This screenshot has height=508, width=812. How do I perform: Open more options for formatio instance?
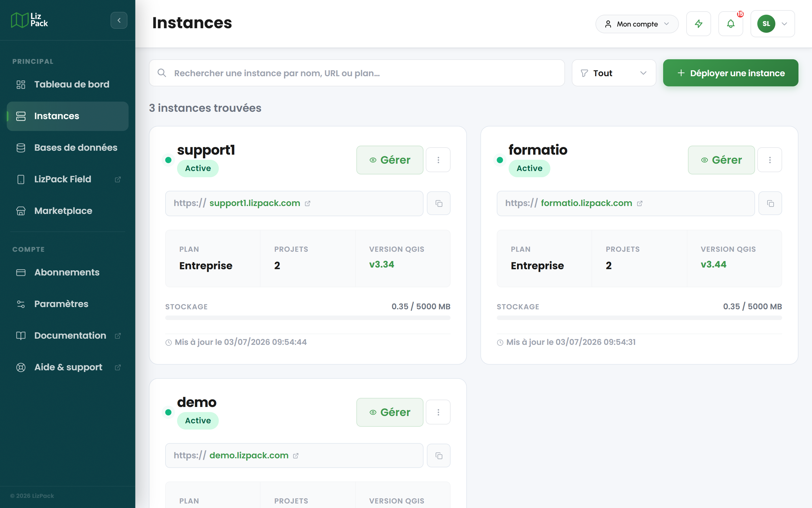(770, 160)
